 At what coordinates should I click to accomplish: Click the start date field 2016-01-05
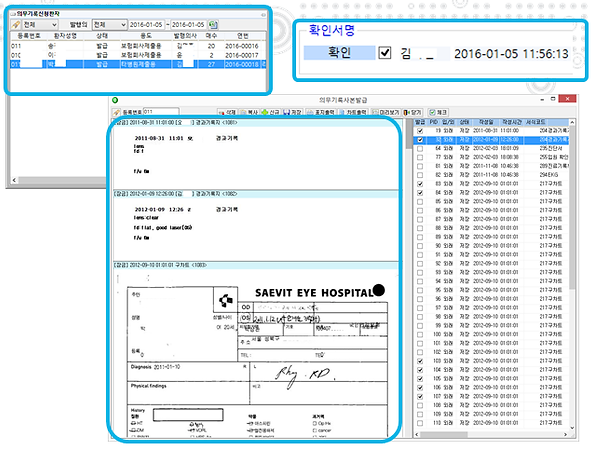pos(146,25)
